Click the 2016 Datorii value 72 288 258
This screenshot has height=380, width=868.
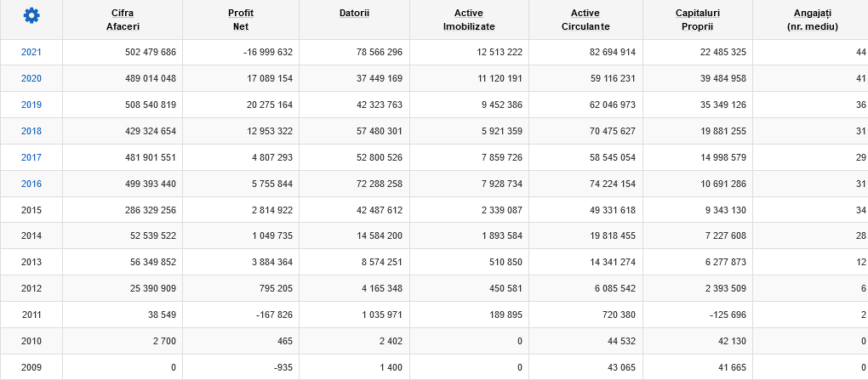pyautogui.click(x=370, y=184)
